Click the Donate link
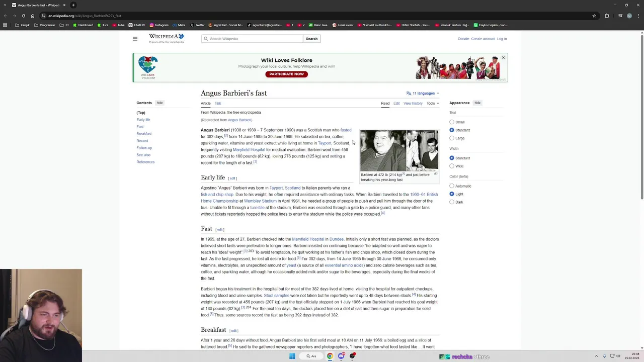Viewport: 644px width, 362px height. [463, 39]
